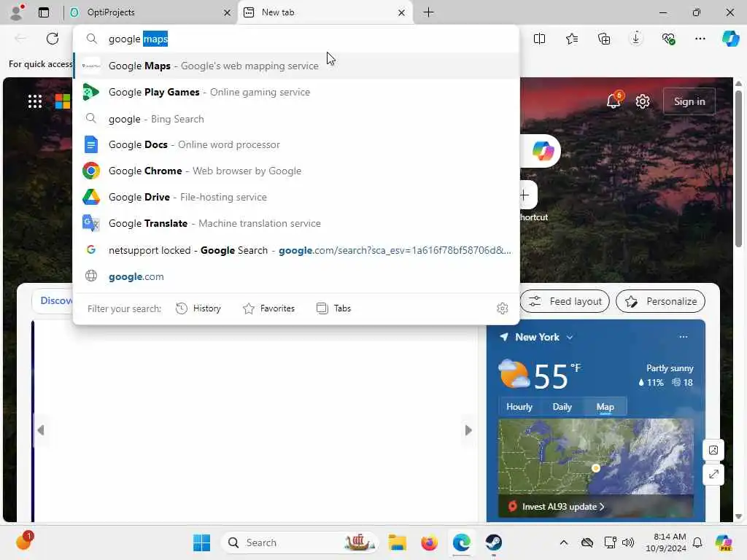Click the page vertical scrollbar thumb
Viewport: 747px width, 560px height.
coord(738,168)
